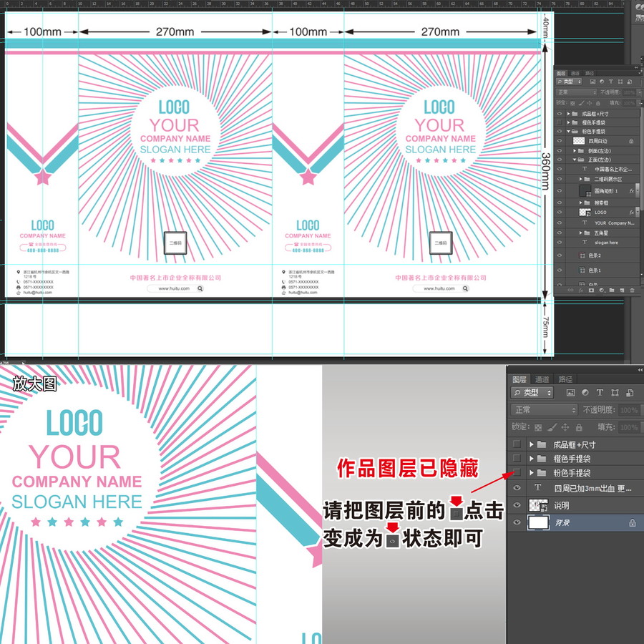The height and width of the screenshot is (644, 644).
Task: Click link layers icon at bottom of upper panel
Action: (570, 290)
